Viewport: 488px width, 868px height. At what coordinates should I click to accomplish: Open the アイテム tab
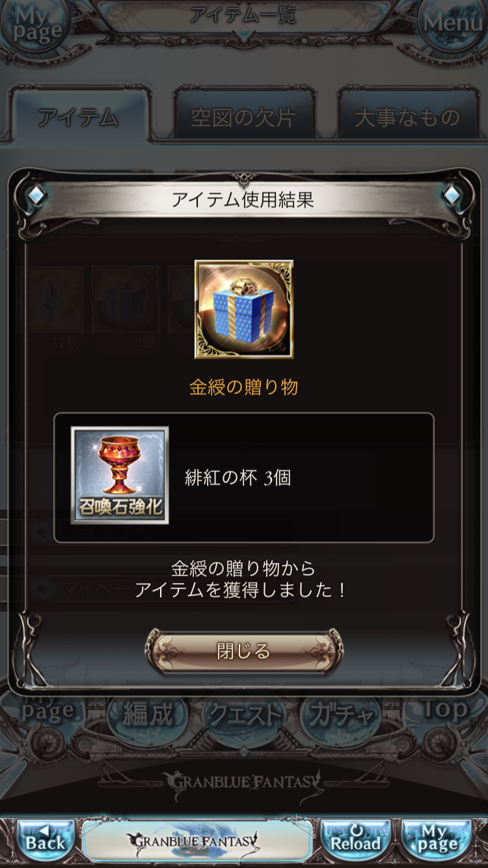[x=78, y=116]
